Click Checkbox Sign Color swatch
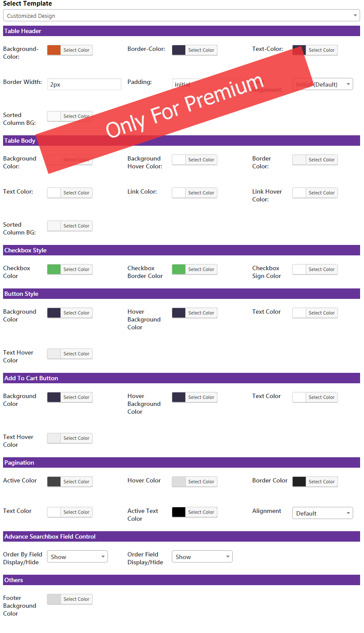The height and width of the screenshot is (633, 364). click(299, 269)
